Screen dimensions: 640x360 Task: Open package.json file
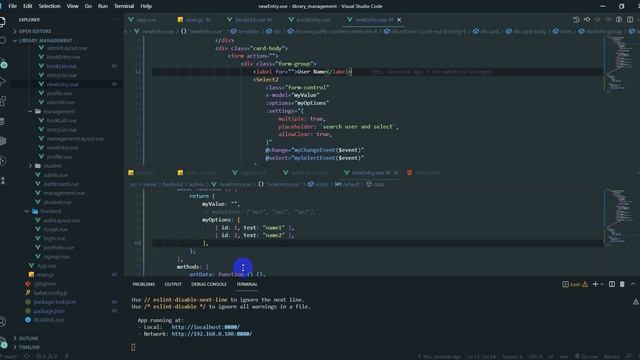[49, 311]
